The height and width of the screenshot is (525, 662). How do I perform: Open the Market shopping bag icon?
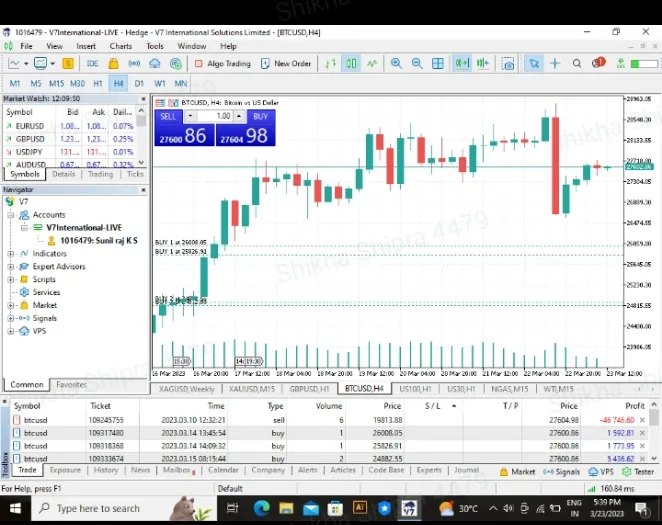click(x=114, y=64)
